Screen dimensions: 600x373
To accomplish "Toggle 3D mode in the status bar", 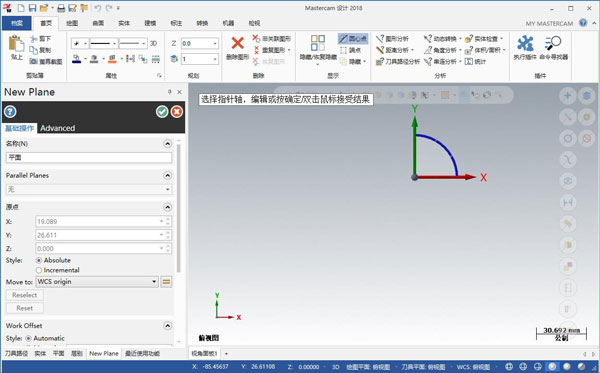I will click(336, 366).
